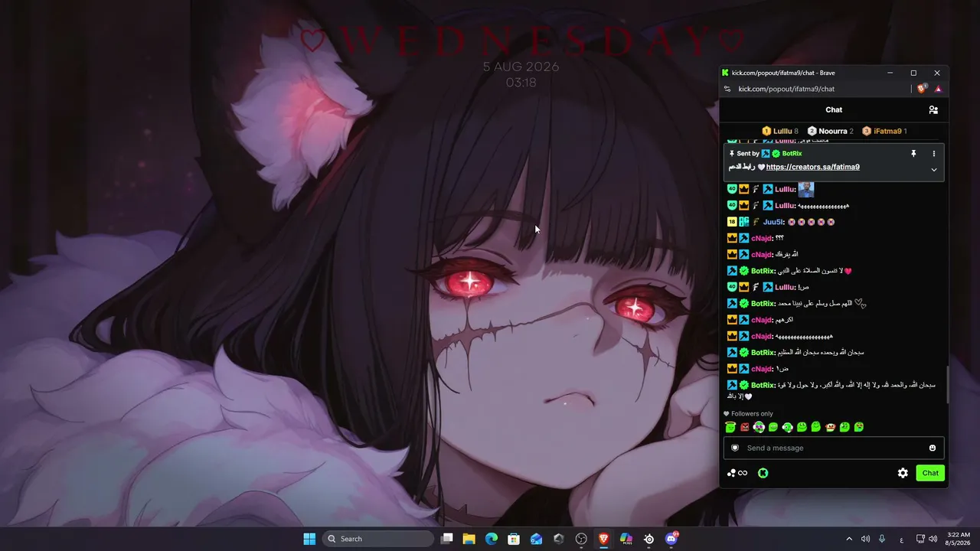Insert the third quick emote
Screen dimensions: 980x551
(x=759, y=427)
